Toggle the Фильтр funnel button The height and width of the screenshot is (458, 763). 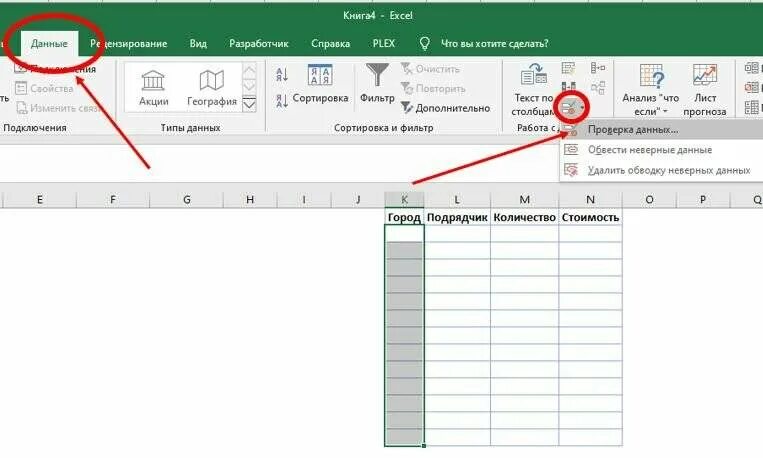(x=377, y=84)
